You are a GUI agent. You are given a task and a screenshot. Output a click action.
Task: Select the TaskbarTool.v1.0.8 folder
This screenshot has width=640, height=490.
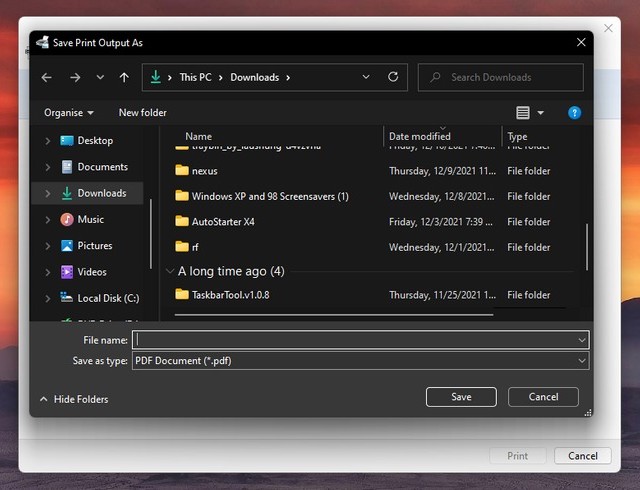(231, 295)
